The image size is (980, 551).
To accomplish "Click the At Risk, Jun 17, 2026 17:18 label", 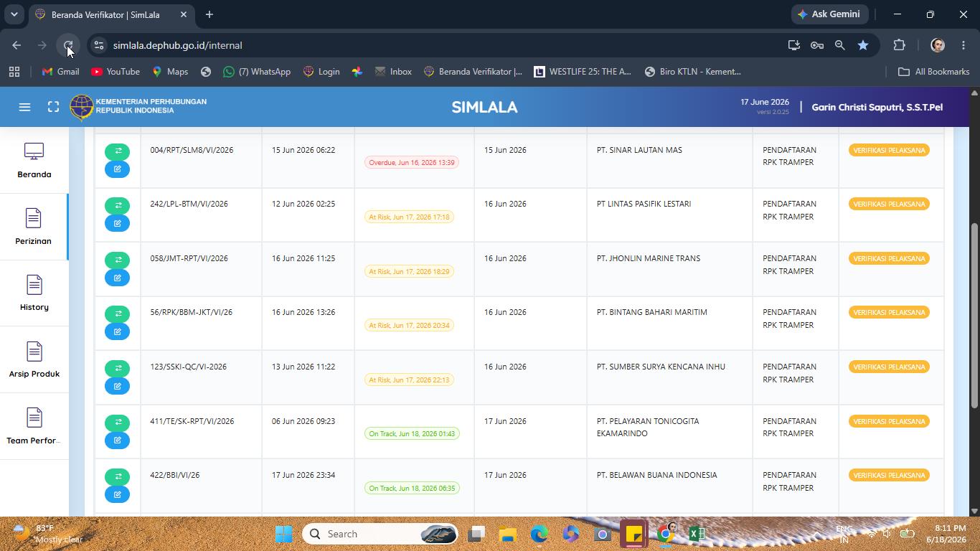I will [x=409, y=217].
